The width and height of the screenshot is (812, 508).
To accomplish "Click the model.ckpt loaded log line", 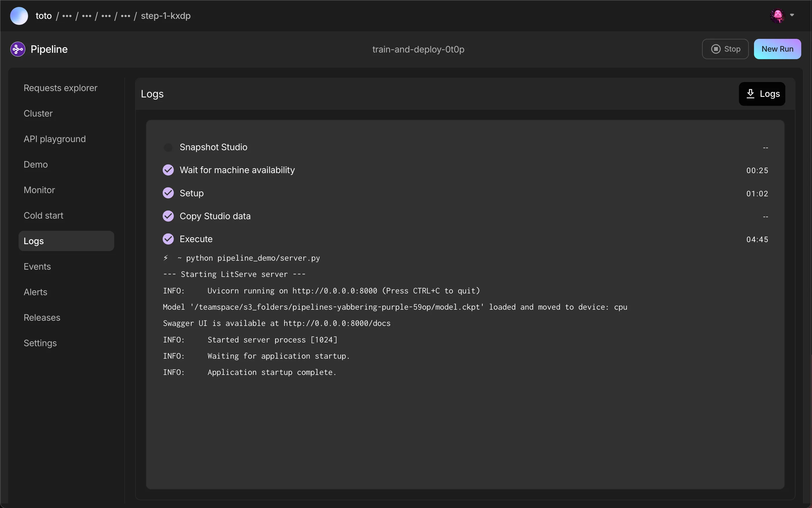I will (395, 307).
